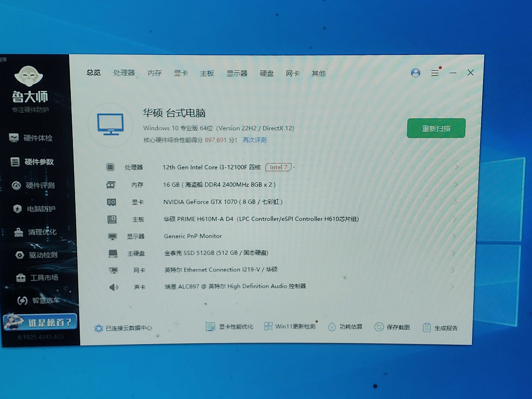Expand the 声卡 ALC897 row arrow
This screenshot has width=532, height=399.
(x=452, y=287)
